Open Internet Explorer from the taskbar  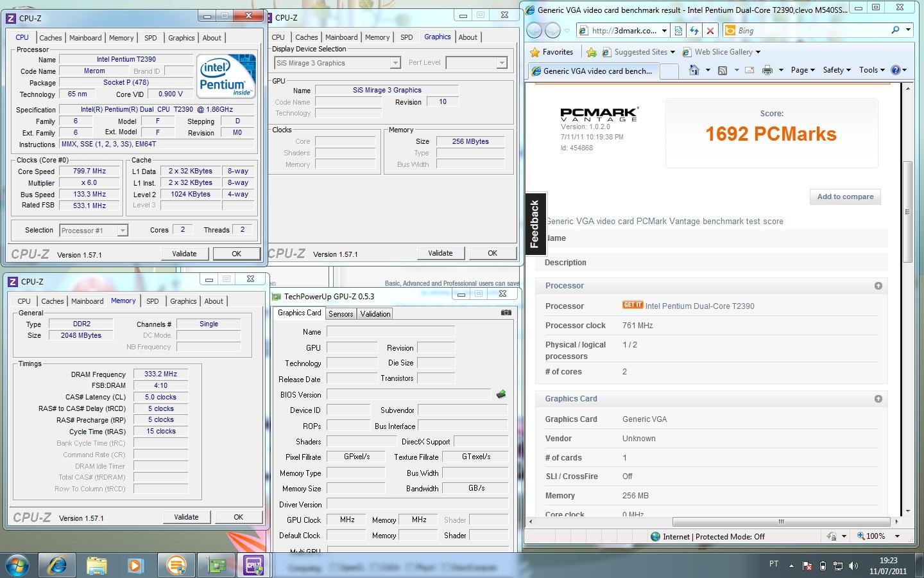click(x=57, y=565)
